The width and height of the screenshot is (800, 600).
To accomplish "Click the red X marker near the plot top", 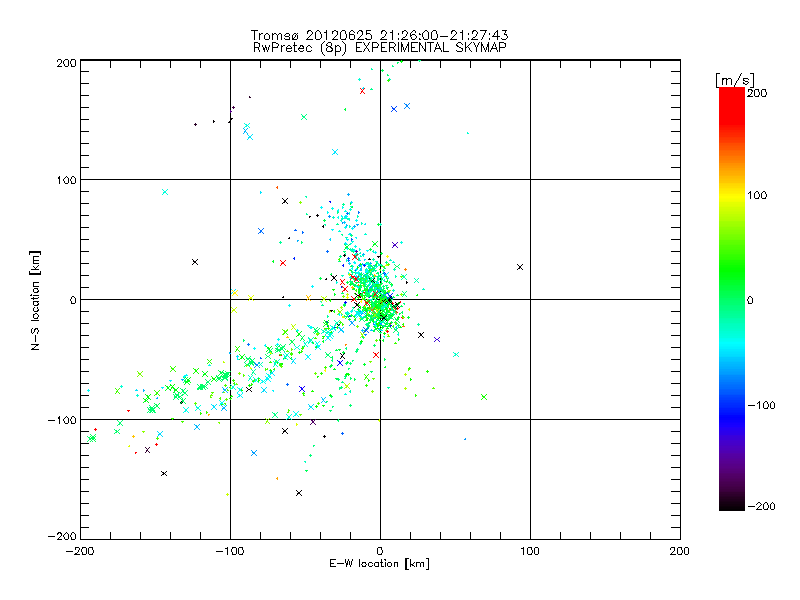I will point(362,91).
